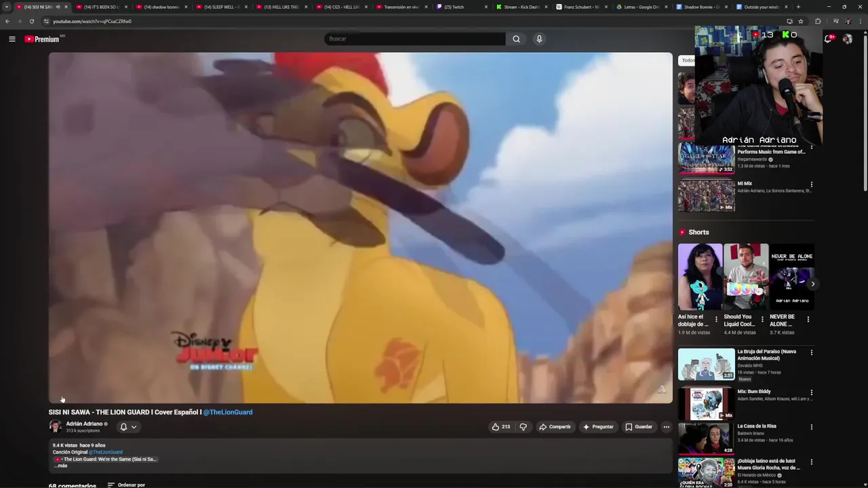Open La Bruja del Paraíso thumbnail
Screen dimensions: 868x488
click(x=706, y=365)
